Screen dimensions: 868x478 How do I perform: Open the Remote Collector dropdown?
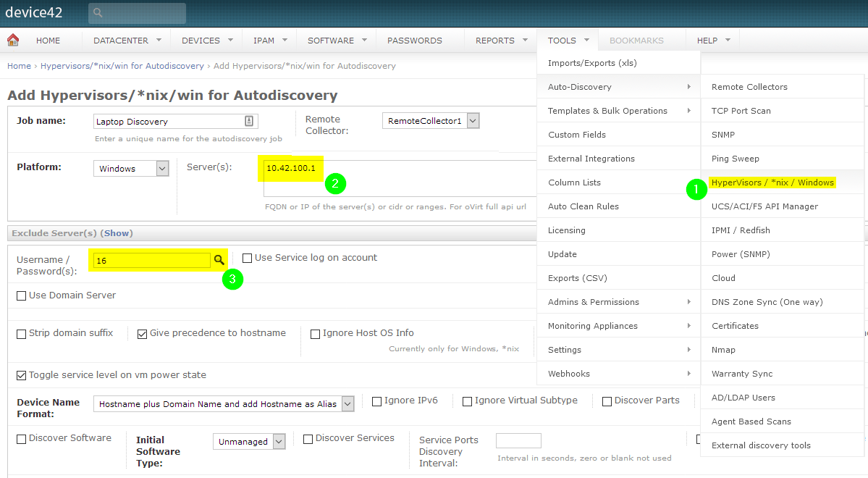point(472,120)
